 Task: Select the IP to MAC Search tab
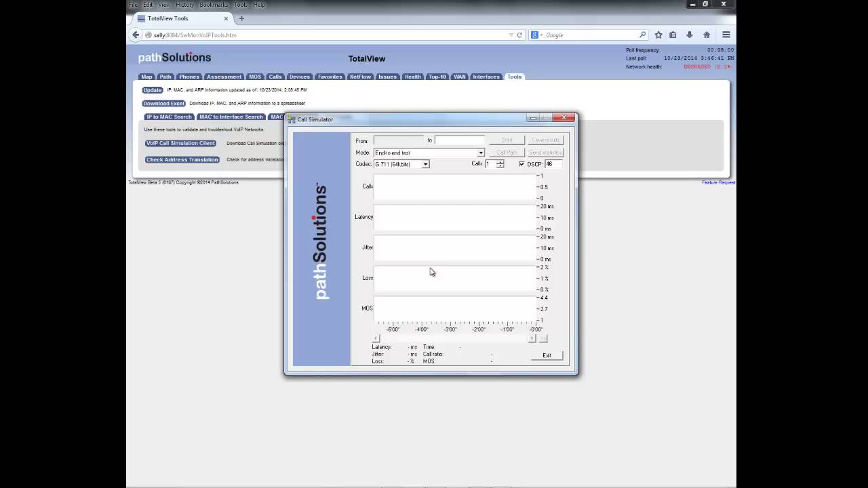(169, 117)
